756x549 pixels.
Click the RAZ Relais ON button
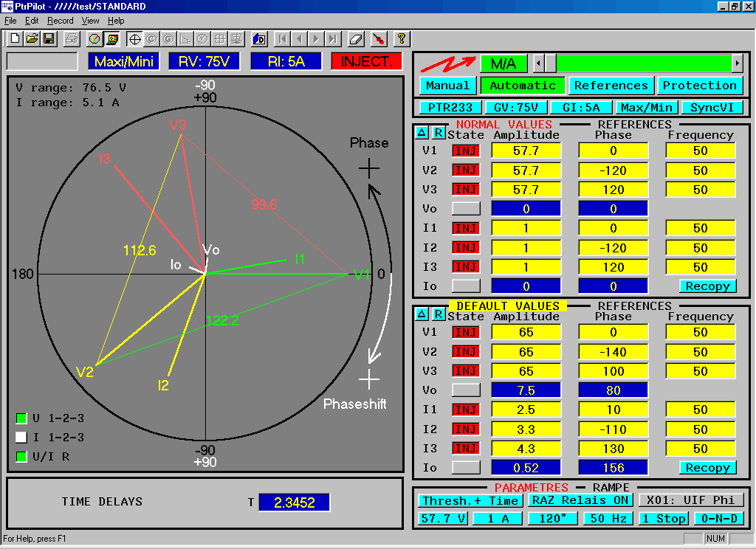[x=580, y=500]
